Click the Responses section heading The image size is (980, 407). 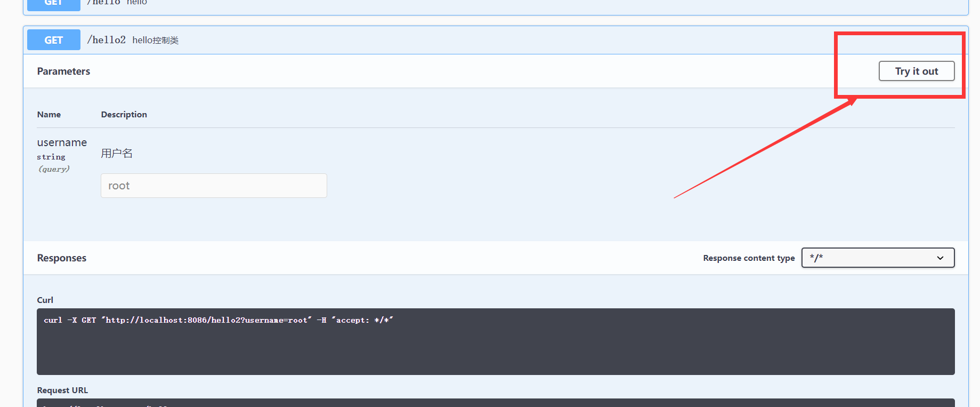pyautogui.click(x=62, y=258)
